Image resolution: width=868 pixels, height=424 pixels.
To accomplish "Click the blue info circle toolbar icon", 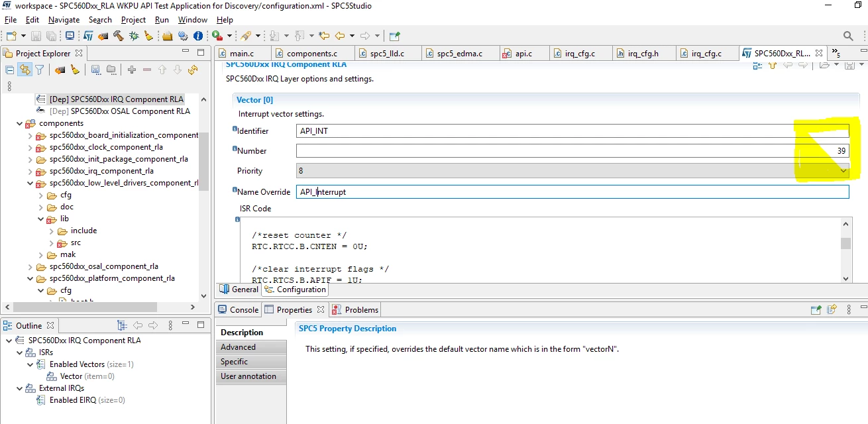I will [197, 36].
